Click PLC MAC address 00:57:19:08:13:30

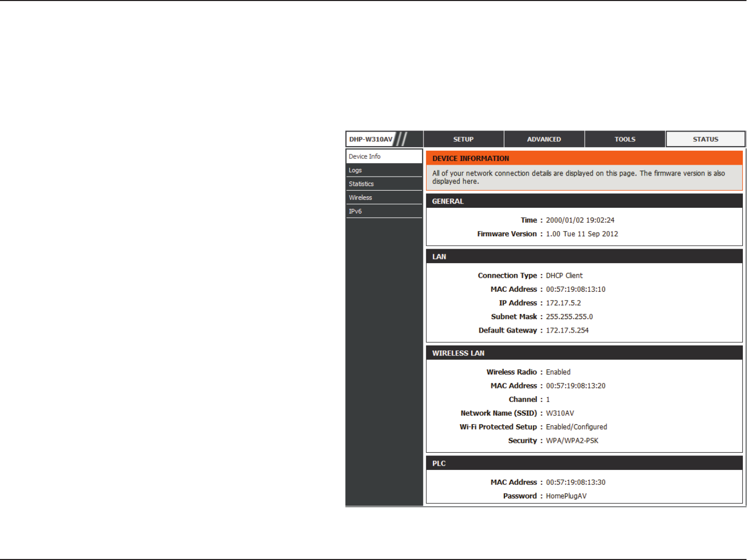tap(575, 482)
